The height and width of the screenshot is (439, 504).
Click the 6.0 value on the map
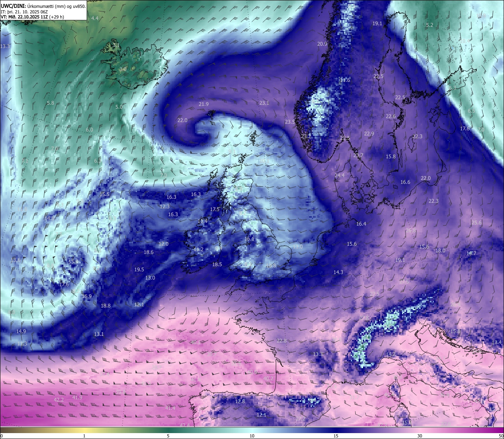coord(89,130)
